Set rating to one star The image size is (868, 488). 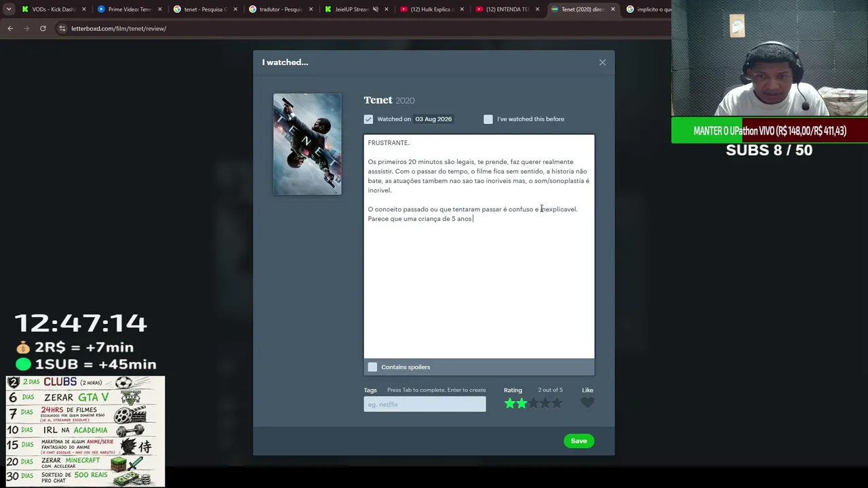click(x=510, y=403)
